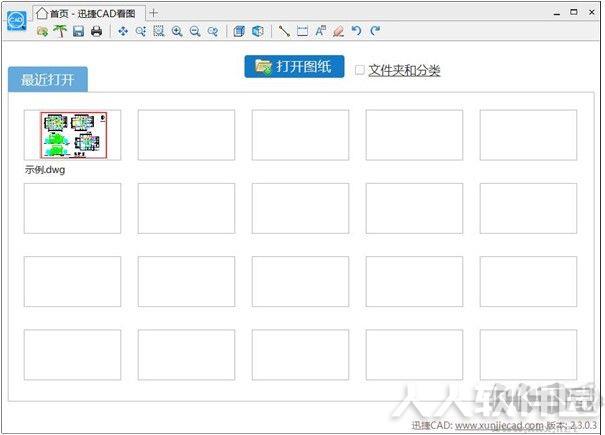Zoom in with the plus magnifier

177,31
